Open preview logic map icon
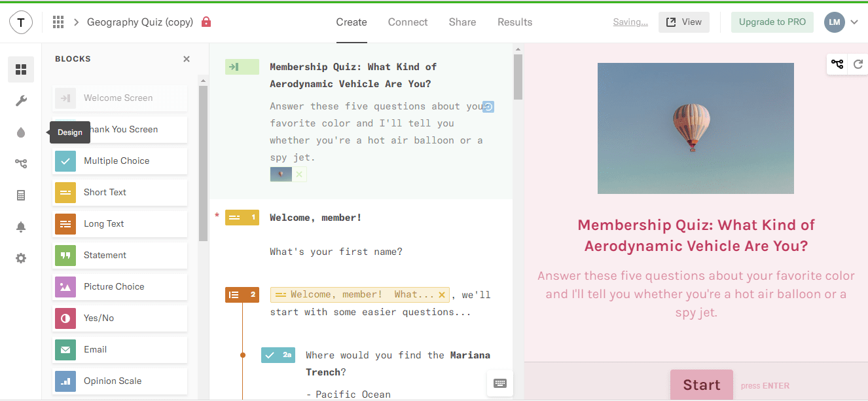868x401 pixels. click(x=837, y=64)
